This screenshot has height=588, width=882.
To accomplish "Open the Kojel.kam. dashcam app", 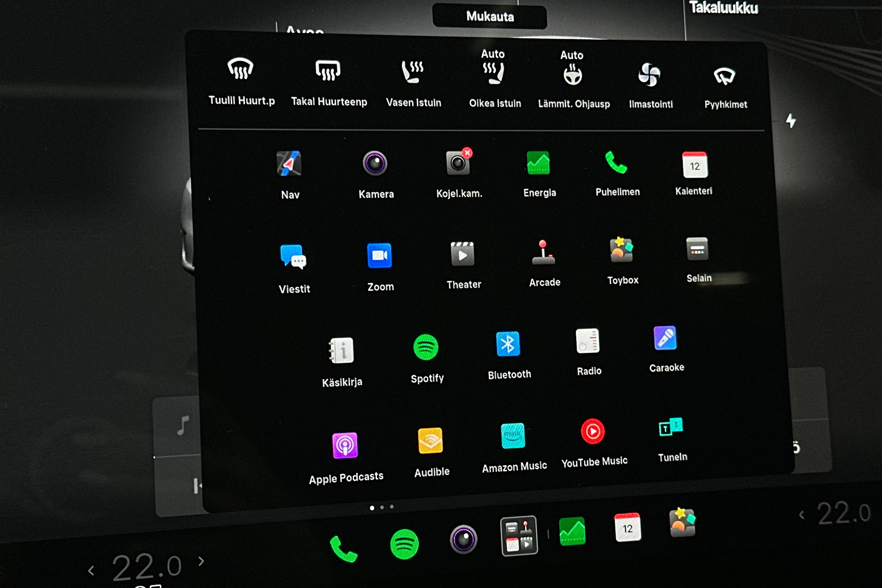I will 459,162.
